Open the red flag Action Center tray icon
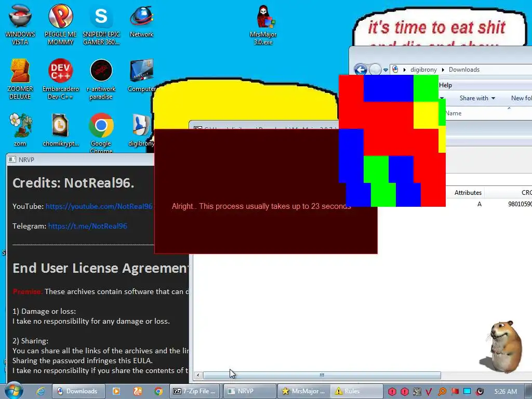 pos(455,392)
